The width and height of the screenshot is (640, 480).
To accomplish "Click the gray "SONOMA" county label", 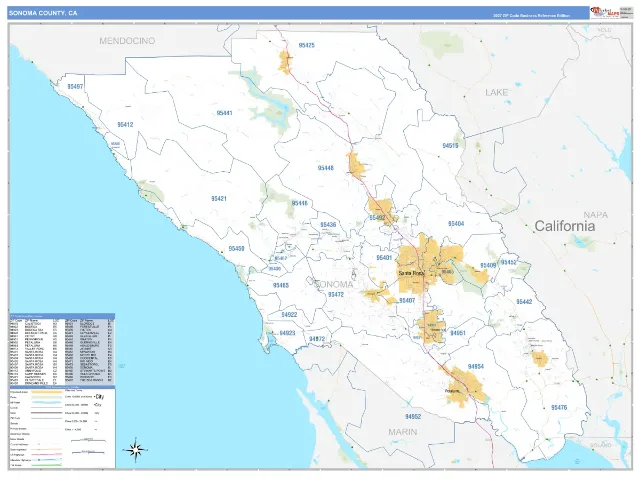I will [x=333, y=284].
